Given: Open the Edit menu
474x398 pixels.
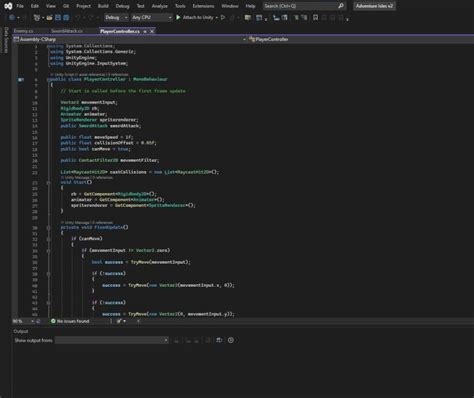Looking at the screenshot, I should (x=35, y=6).
